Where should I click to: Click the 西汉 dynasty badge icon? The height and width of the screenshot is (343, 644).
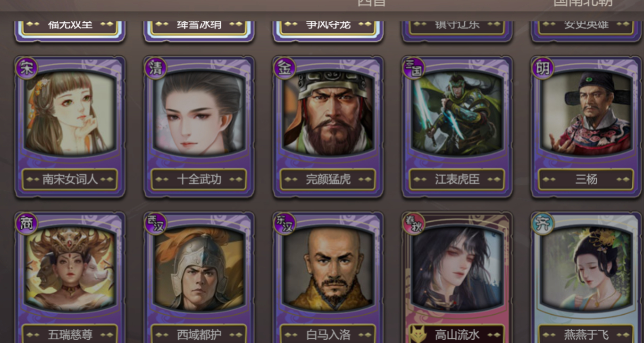coord(156,224)
